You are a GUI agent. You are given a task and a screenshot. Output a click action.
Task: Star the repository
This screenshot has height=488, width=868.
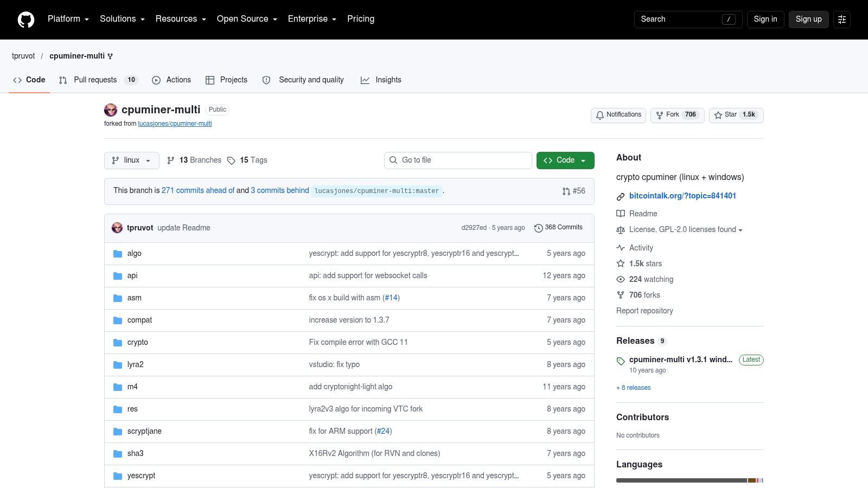[x=736, y=115]
